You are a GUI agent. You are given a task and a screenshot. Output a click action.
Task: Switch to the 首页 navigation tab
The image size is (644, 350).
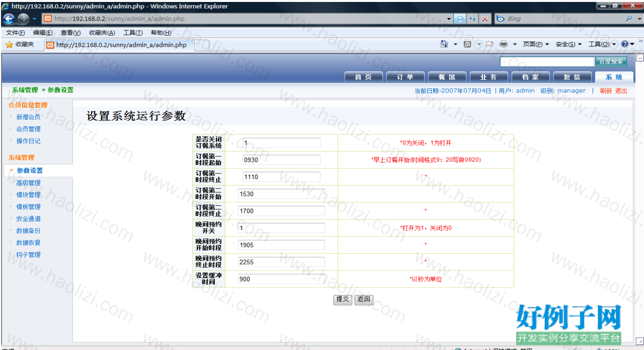coord(363,77)
